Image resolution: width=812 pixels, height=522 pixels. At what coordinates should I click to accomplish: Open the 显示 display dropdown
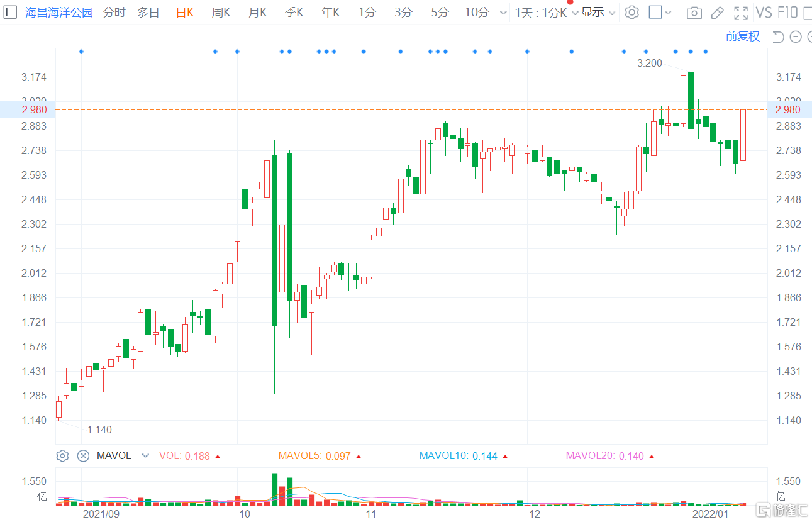point(598,13)
